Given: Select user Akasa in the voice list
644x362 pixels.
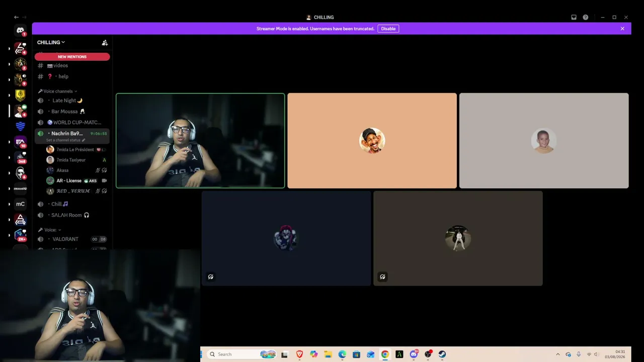Looking at the screenshot, I should (x=77, y=170).
